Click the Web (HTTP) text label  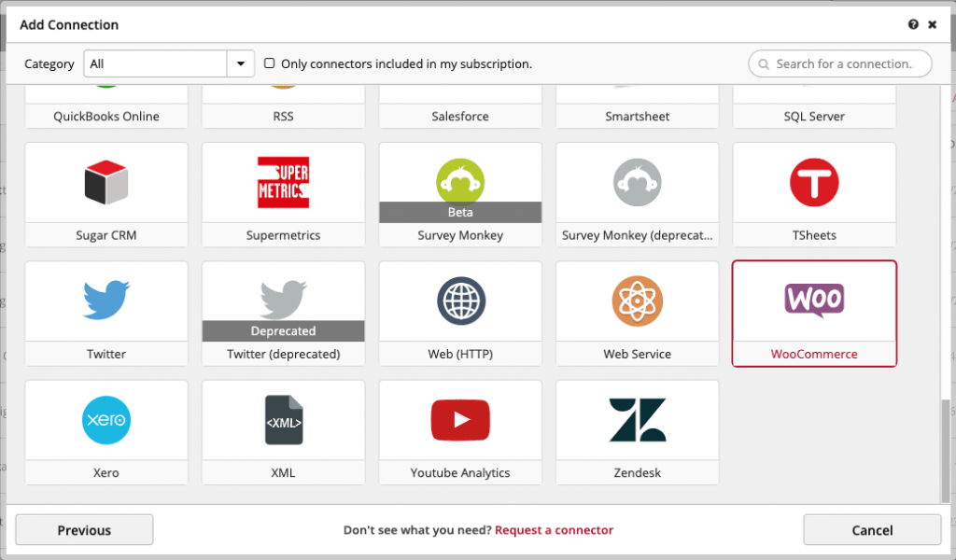pyautogui.click(x=460, y=354)
